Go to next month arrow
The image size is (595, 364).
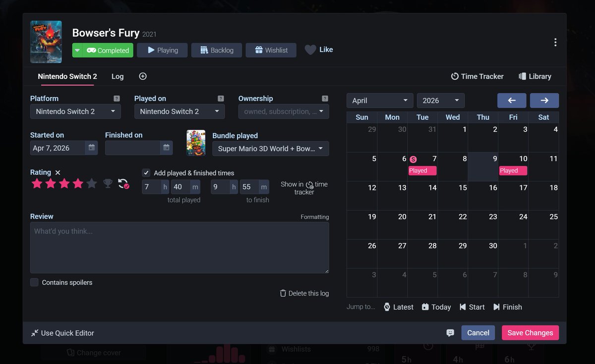(544, 100)
